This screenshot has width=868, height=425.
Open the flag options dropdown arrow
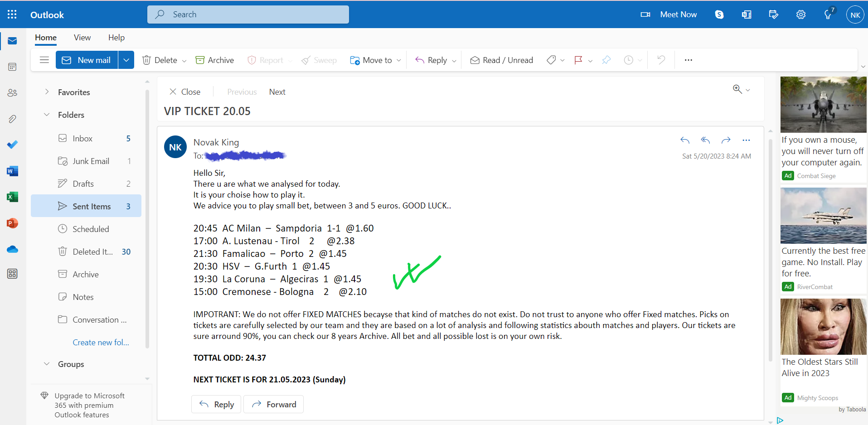(590, 61)
